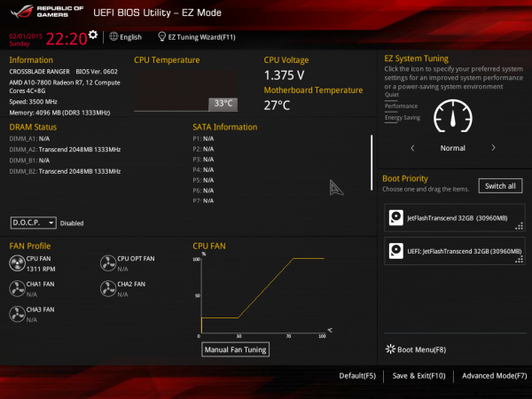Switch to previous EZ tuning mode arrow
Screen dimensions: 532x399
(x=412, y=148)
